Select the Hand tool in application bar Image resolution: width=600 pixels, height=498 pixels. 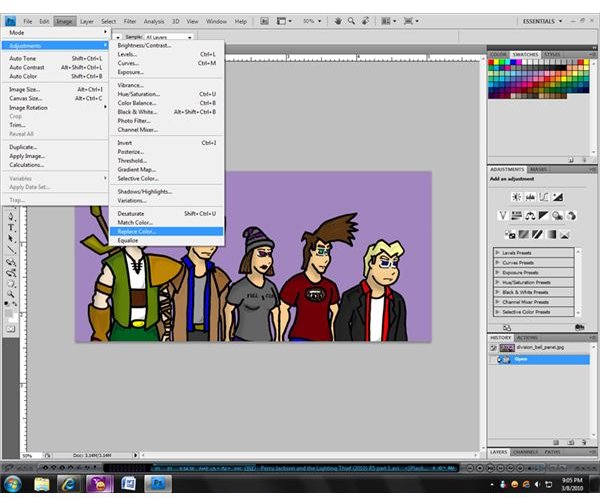pyautogui.click(x=338, y=21)
